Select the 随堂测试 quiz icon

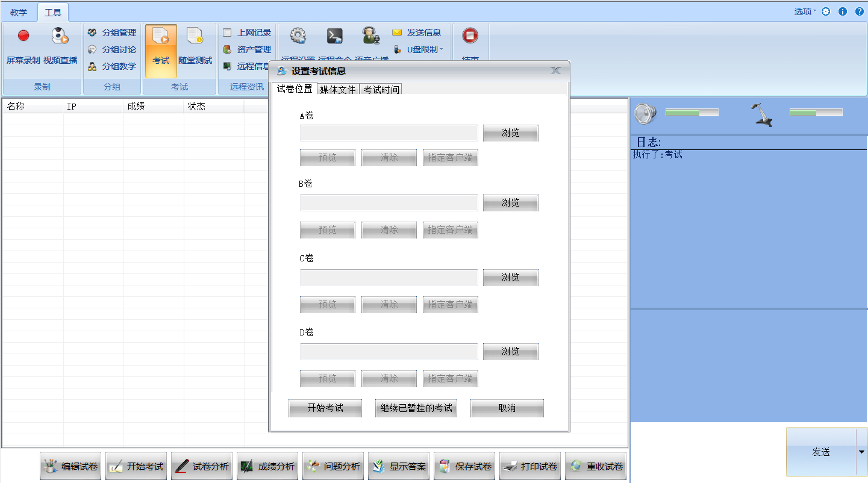click(x=195, y=36)
